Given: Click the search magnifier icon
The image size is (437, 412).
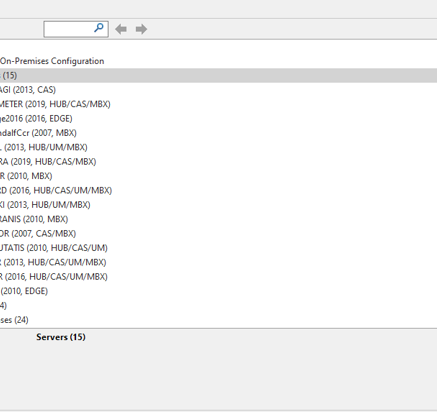Looking at the screenshot, I should [99, 28].
